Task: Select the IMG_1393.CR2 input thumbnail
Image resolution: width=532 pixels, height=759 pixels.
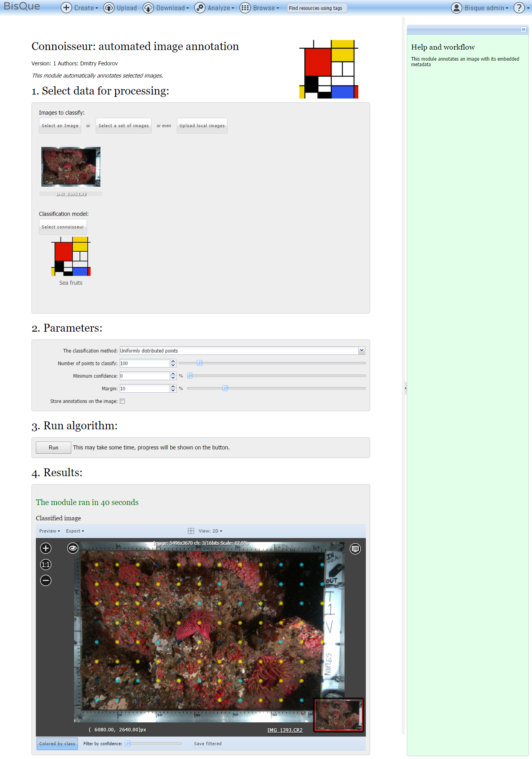Action: pyautogui.click(x=71, y=167)
